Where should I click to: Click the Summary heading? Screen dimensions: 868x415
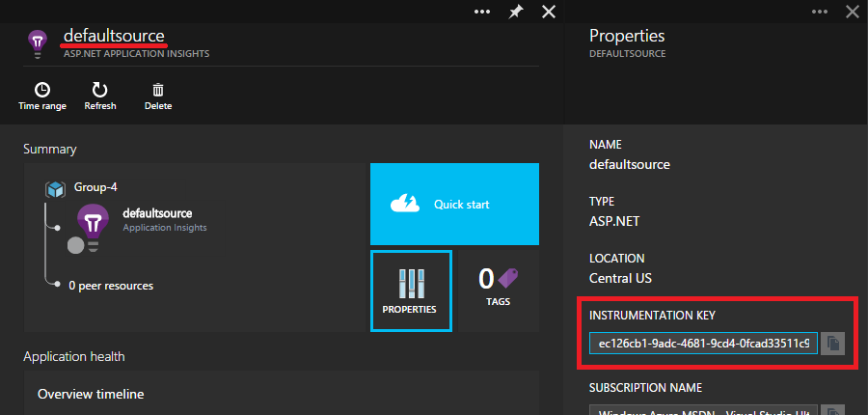[x=50, y=149]
